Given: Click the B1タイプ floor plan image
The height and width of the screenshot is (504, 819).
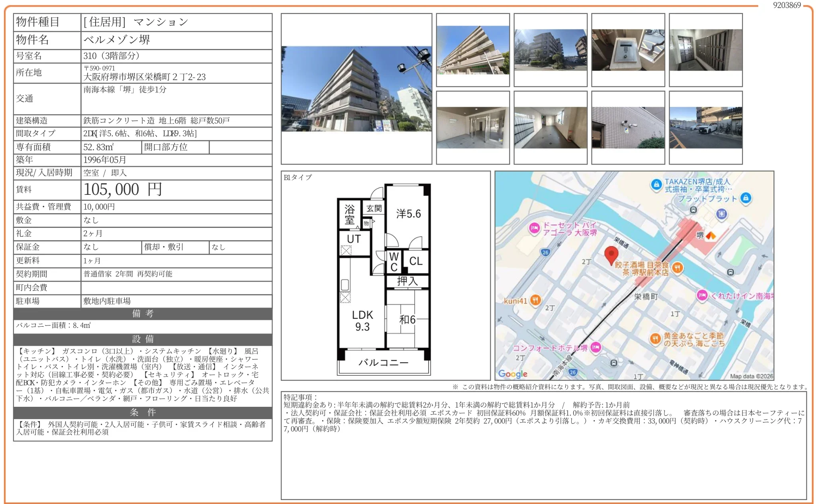Looking at the screenshot, I should click(x=384, y=279).
